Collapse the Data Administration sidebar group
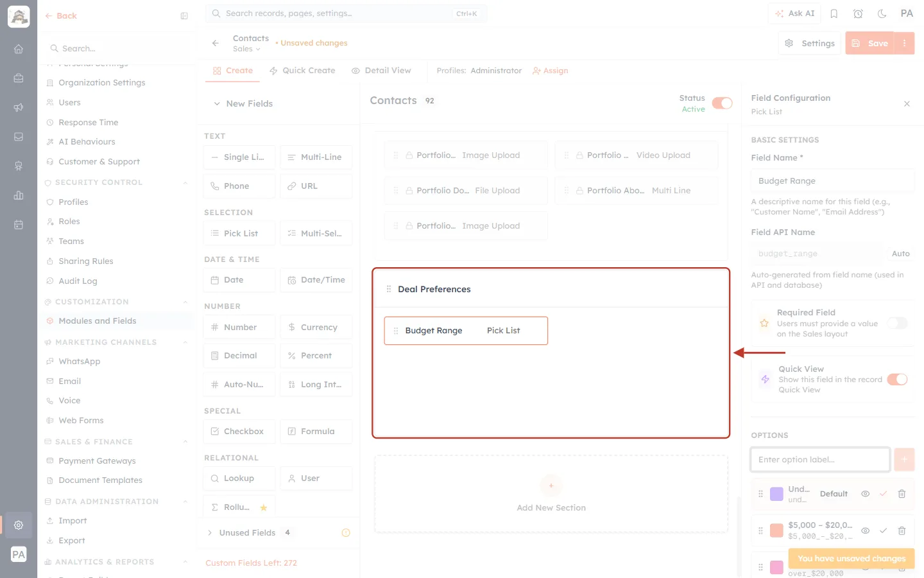Screen dimensions: 924x578 (185, 502)
